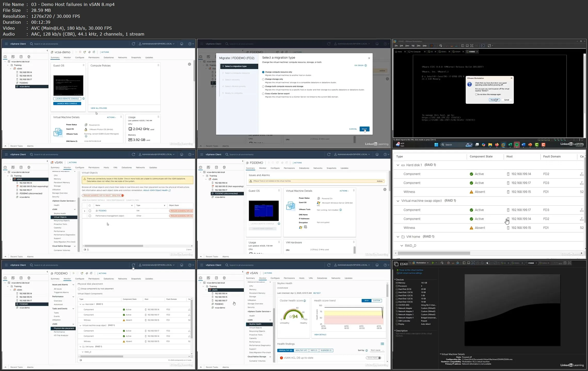This screenshot has width=588, height=371.
Task: Open Name column filter in Virtual Objects table
Action: (x=132, y=205)
